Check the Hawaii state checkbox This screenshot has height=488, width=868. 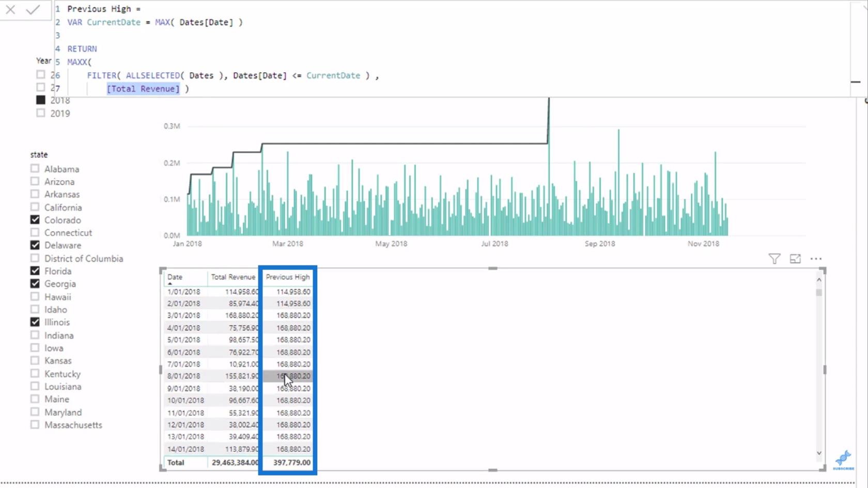[x=35, y=296]
